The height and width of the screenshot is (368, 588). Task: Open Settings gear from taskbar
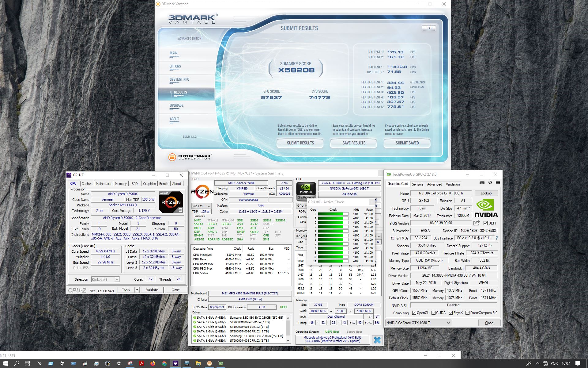click(x=119, y=363)
